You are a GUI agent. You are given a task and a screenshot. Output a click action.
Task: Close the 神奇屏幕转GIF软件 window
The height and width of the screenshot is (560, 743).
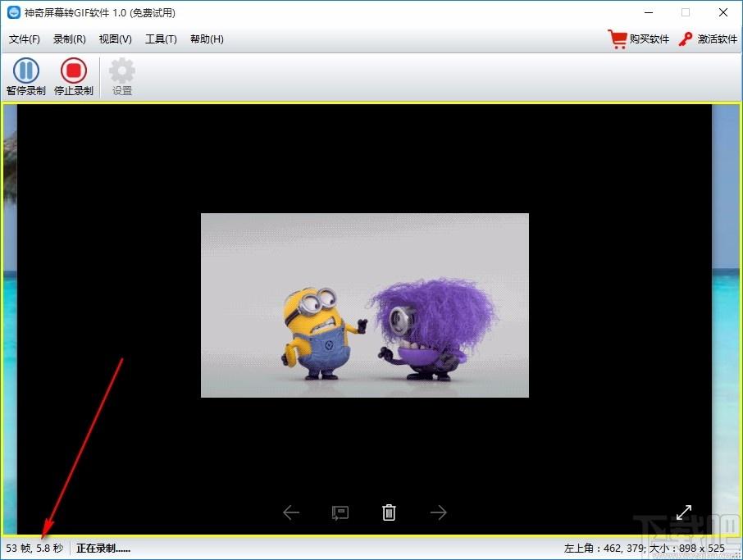(723, 13)
